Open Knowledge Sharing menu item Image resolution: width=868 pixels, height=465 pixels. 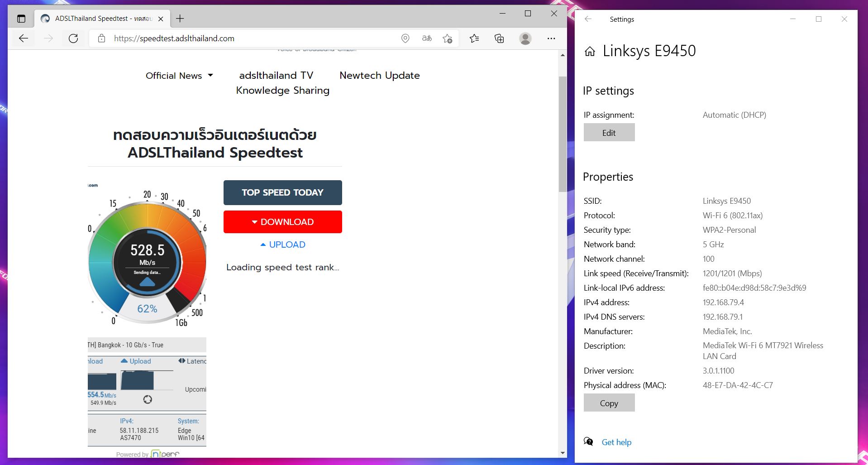[x=283, y=91]
